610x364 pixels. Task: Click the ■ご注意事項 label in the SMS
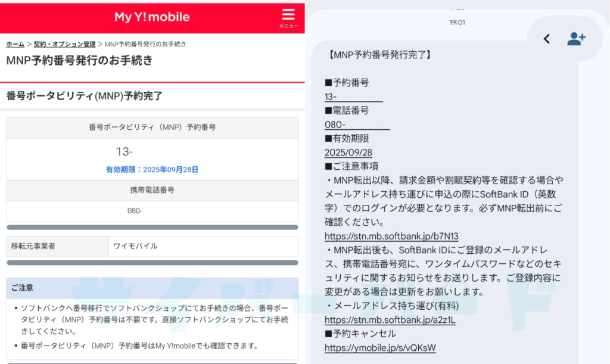[351, 166]
